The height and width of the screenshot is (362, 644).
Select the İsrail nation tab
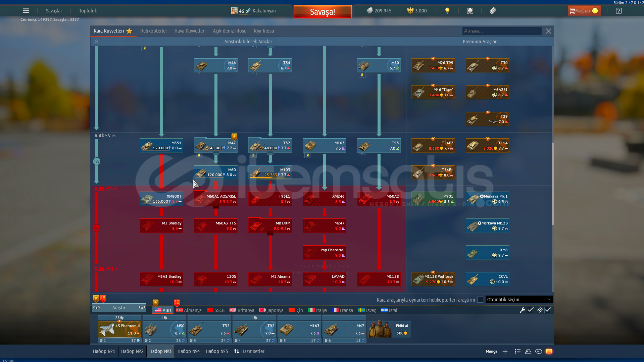pos(390,310)
